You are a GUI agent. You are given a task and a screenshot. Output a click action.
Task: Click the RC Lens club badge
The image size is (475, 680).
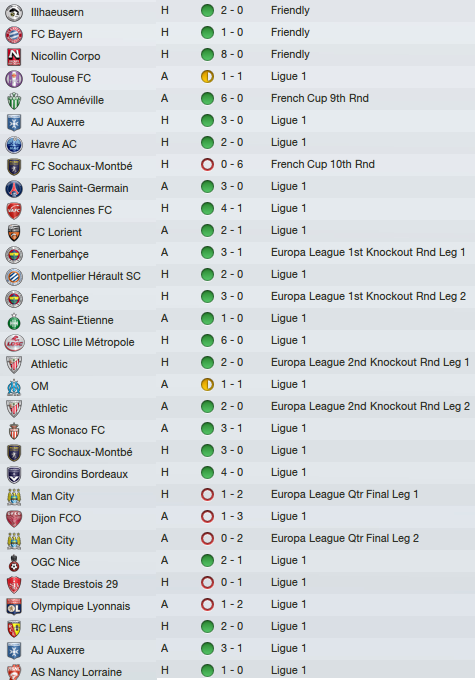click(x=14, y=628)
